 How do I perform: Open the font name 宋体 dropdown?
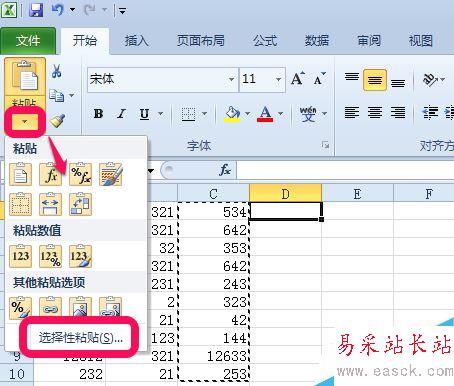click(x=231, y=79)
